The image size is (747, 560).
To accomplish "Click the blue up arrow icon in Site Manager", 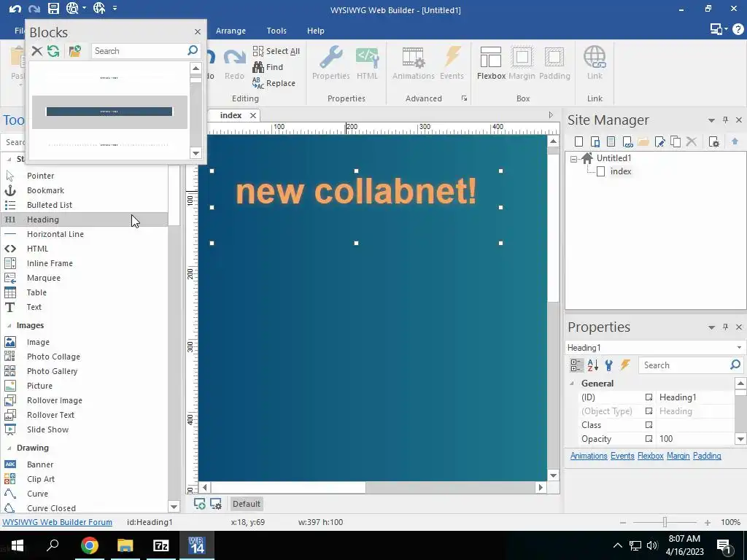I will point(735,141).
